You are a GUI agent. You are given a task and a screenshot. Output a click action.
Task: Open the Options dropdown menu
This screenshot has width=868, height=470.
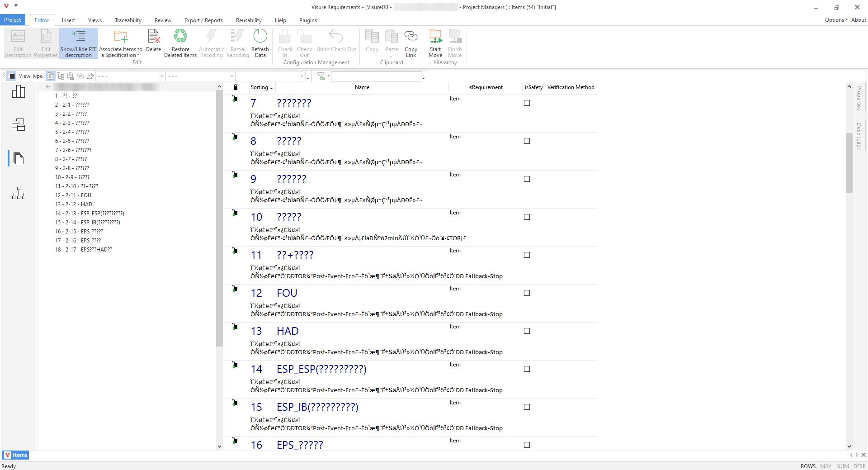pos(836,20)
